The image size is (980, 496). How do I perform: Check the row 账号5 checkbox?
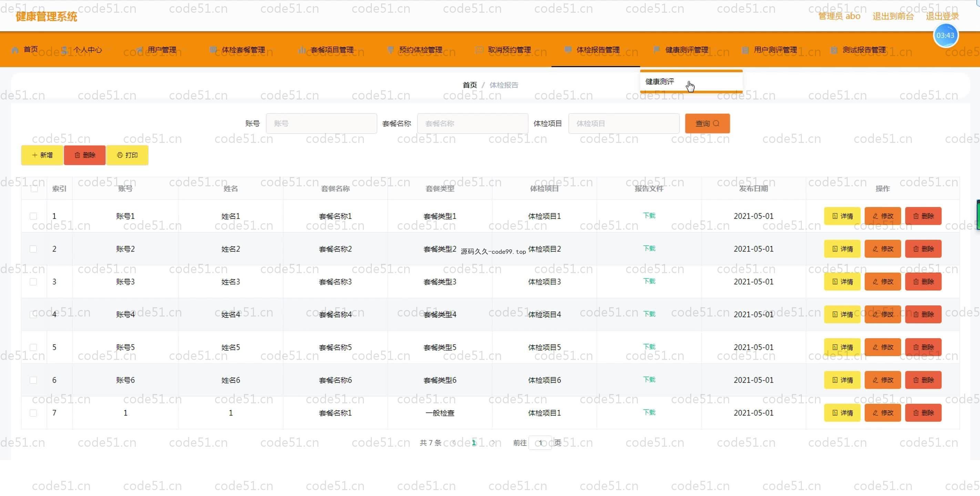tap(33, 347)
